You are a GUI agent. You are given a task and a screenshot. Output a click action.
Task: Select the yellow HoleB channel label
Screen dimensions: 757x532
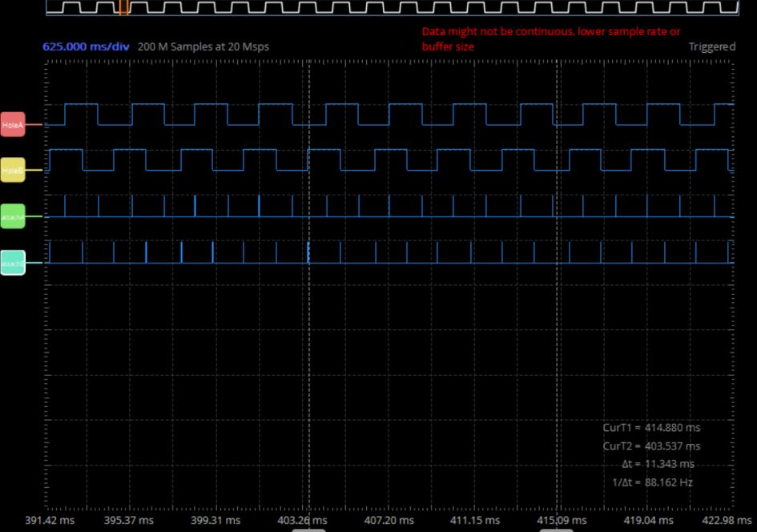(12, 171)
